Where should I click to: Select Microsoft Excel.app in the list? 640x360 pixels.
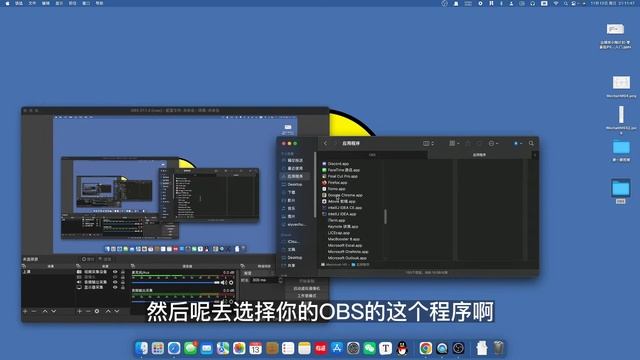[x=345, y=245]
